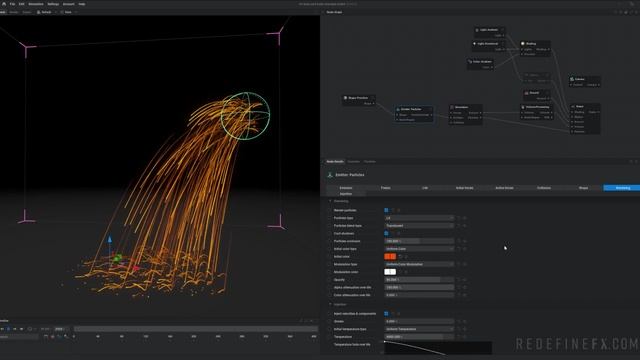
Task: Switch to the Emission tab
Action: click(346, 188)
